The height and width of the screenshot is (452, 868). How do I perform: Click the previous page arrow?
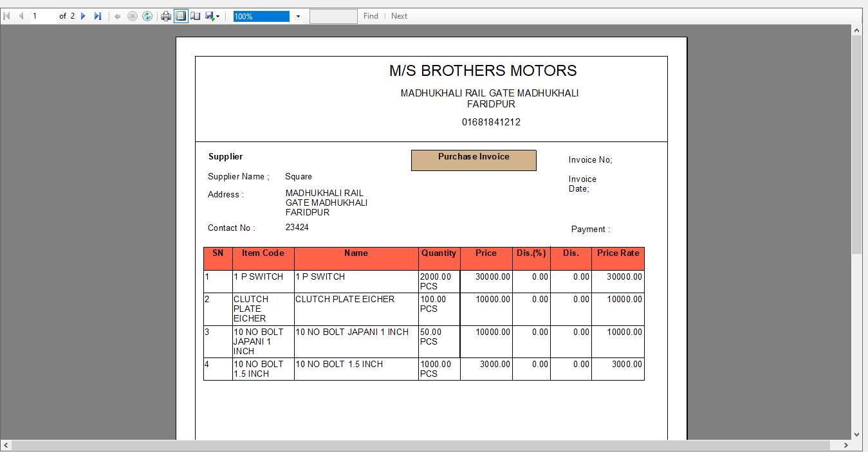[x=21, y=16]
